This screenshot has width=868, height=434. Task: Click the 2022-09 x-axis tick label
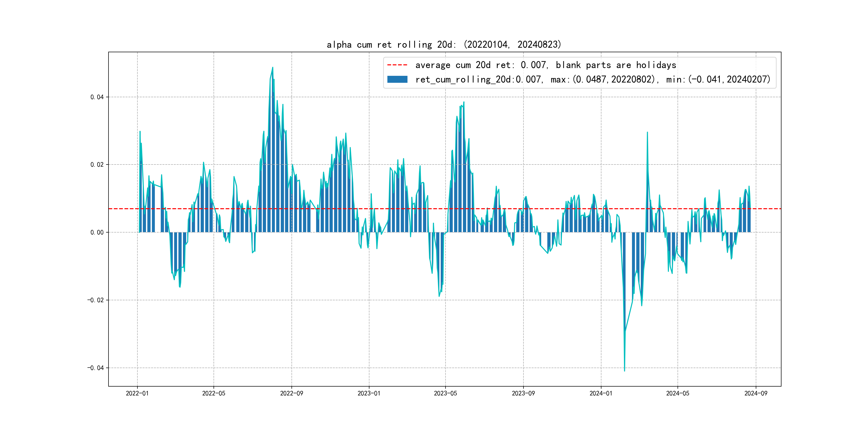coord(291,393)
